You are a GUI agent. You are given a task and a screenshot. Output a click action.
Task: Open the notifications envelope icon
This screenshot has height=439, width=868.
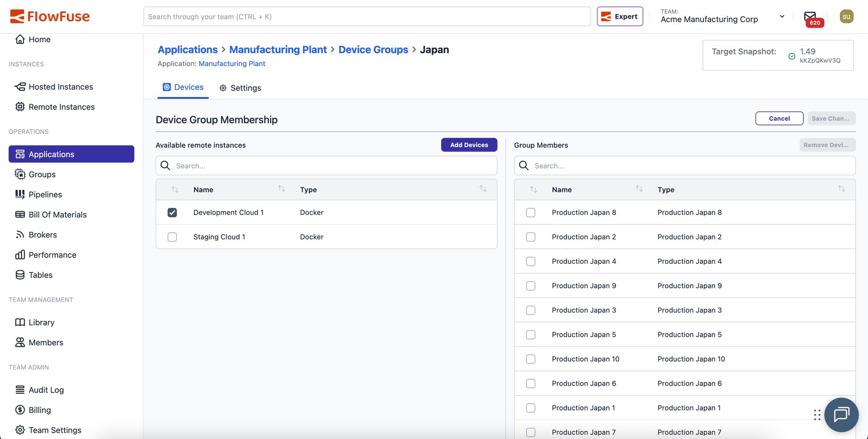[x=810, y=17]
